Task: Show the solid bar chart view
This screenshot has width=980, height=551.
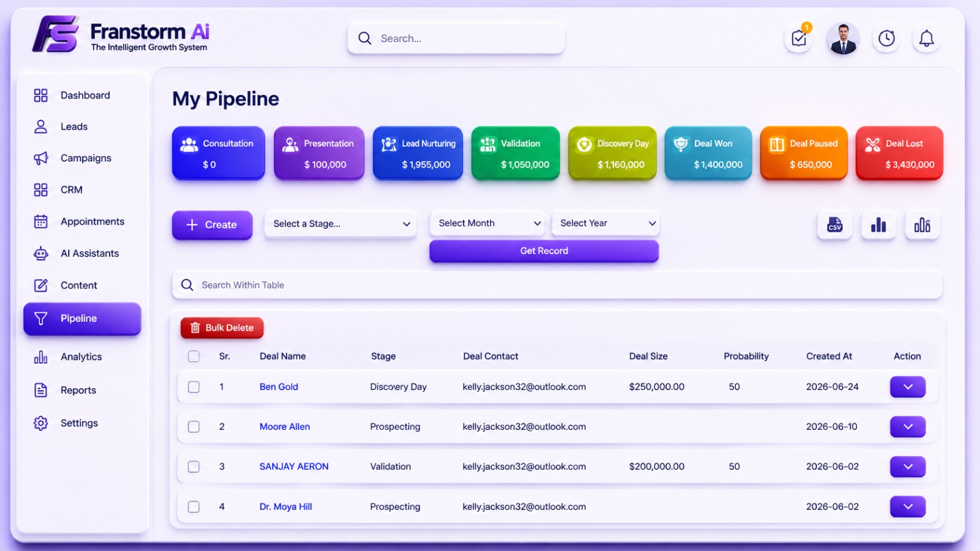Action: [878, 225]
